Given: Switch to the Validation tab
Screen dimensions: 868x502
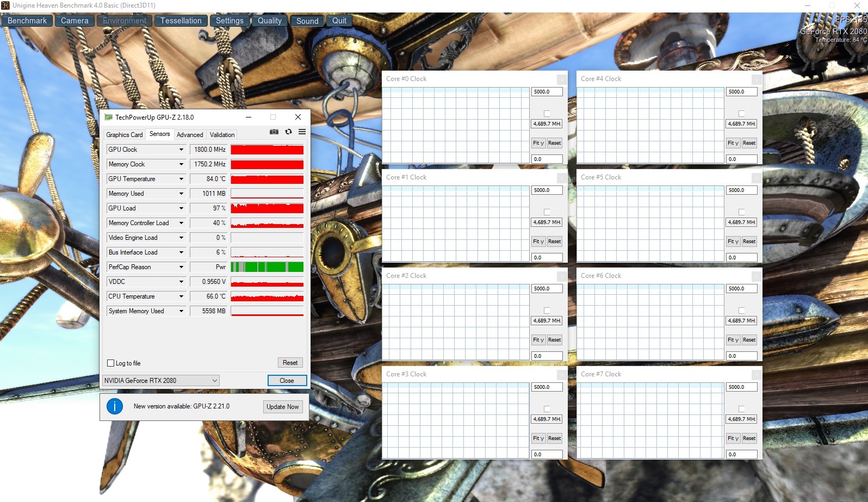Looking at the screenshot, I should coord(222,135).
